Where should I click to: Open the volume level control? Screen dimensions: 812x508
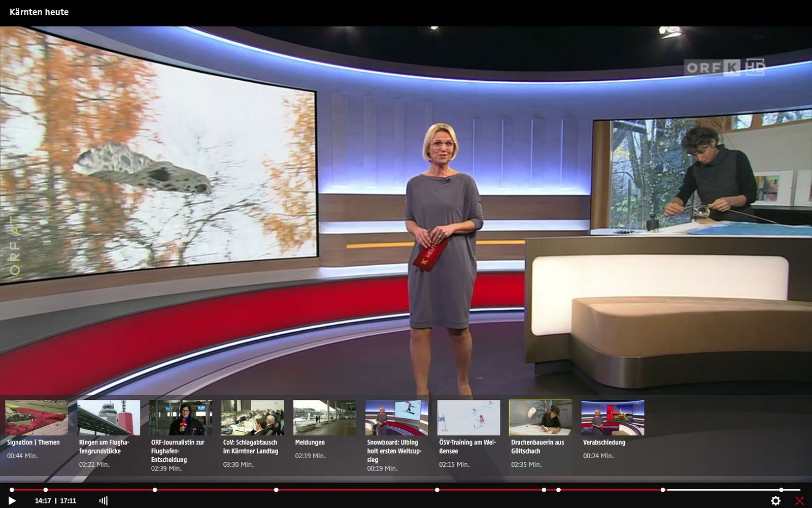(x=103, y=500)
